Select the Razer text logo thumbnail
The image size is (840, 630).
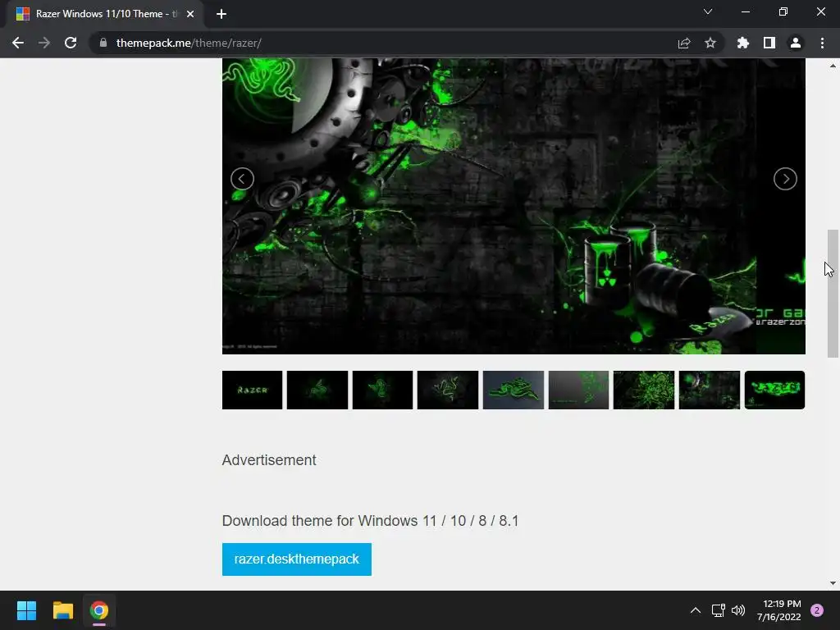click(253, 390)
